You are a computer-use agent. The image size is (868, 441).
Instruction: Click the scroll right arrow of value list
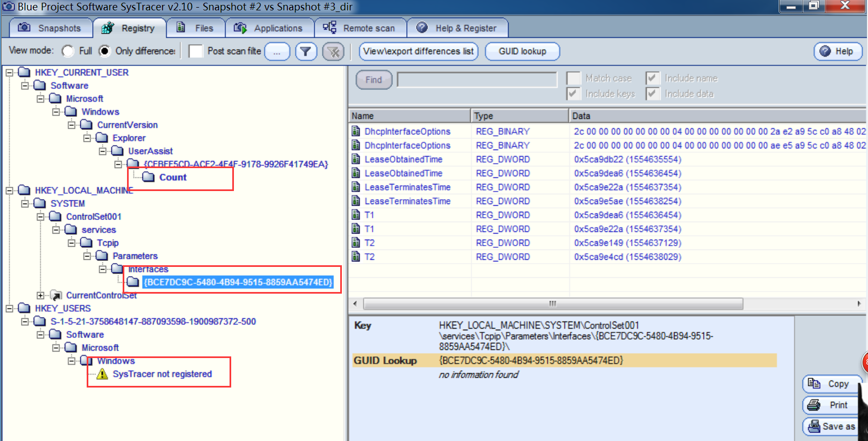[859, 303]
